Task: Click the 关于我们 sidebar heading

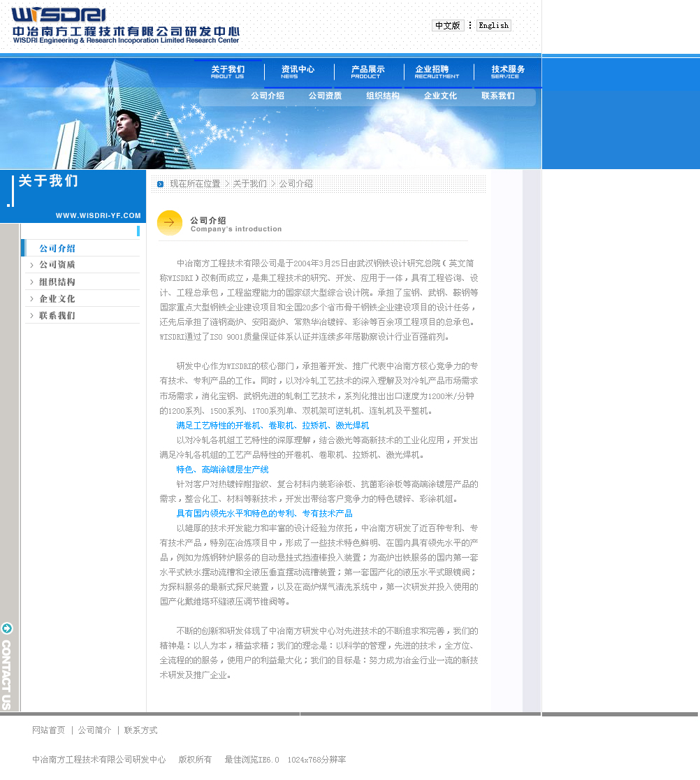Action: (48, 180)
